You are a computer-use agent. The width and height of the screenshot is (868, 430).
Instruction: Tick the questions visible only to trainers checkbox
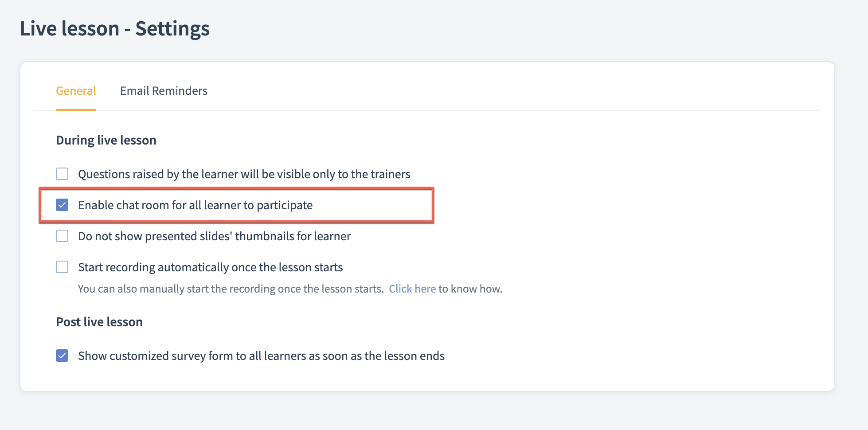coord(62,174)
